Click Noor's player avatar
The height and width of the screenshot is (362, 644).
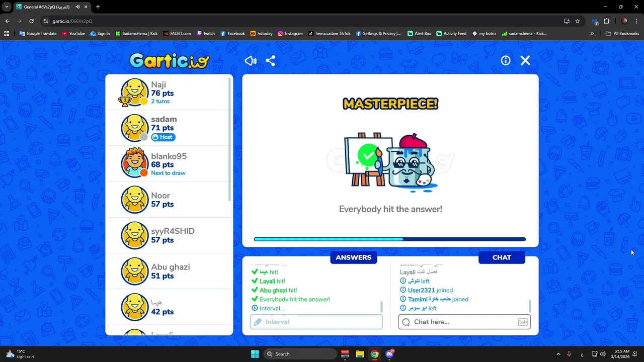click(134, 200)
